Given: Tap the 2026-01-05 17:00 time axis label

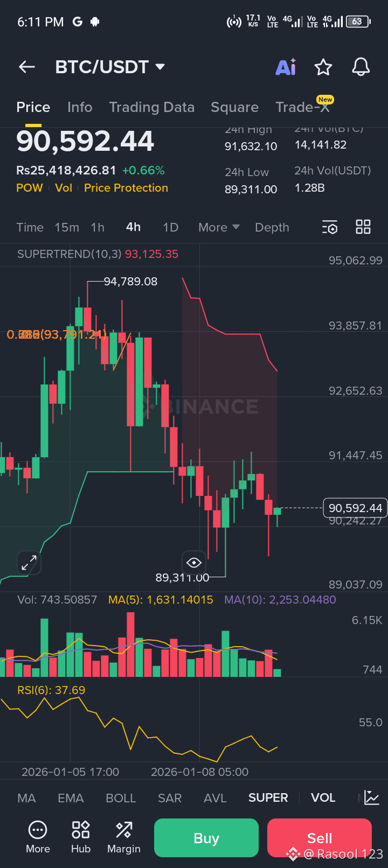Looking at the screenshot, I should (x=70, y=772).
